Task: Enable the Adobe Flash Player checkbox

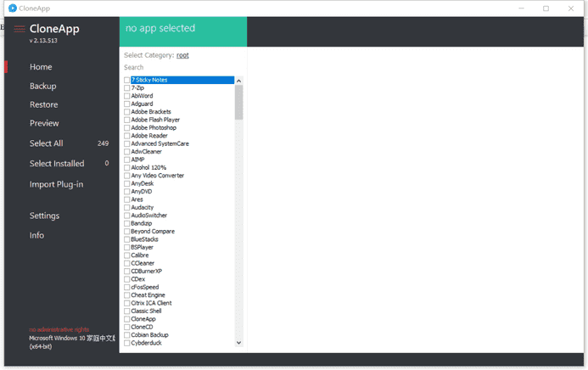Action: 126,120
